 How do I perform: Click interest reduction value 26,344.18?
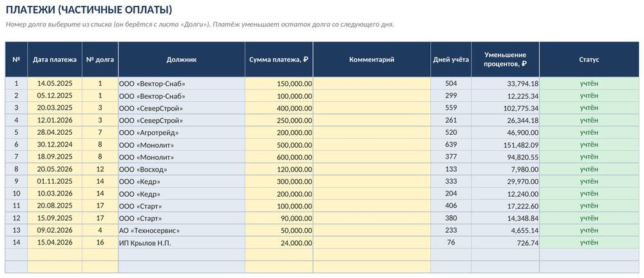pyautogui.click(x=506, y=121)
